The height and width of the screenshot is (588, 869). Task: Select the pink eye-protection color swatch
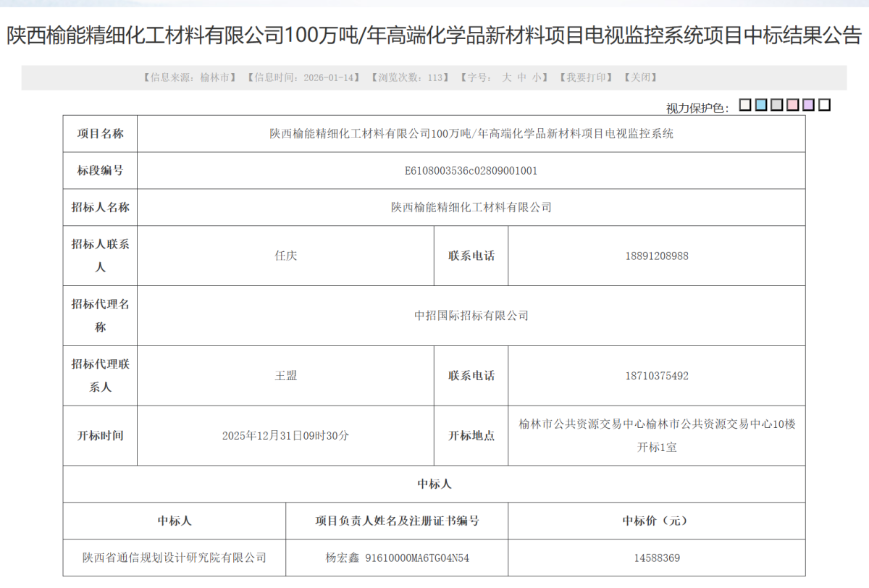pyautogui.click(x=792, y=106)
